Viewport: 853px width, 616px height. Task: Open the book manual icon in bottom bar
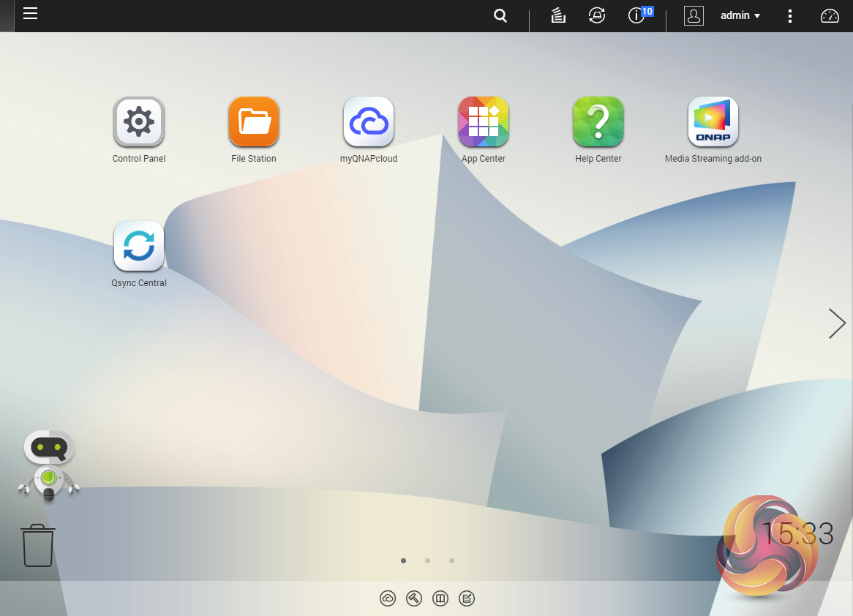[440, 598]
